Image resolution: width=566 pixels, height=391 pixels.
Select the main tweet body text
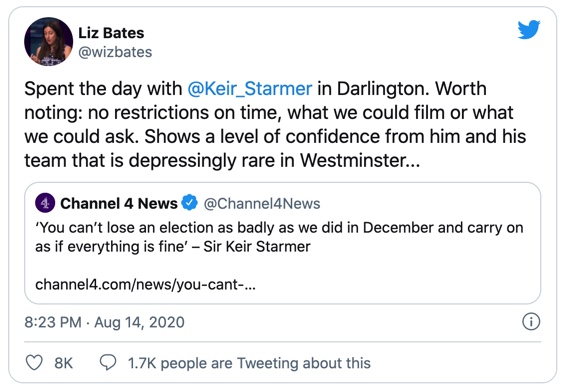[275, 125]
